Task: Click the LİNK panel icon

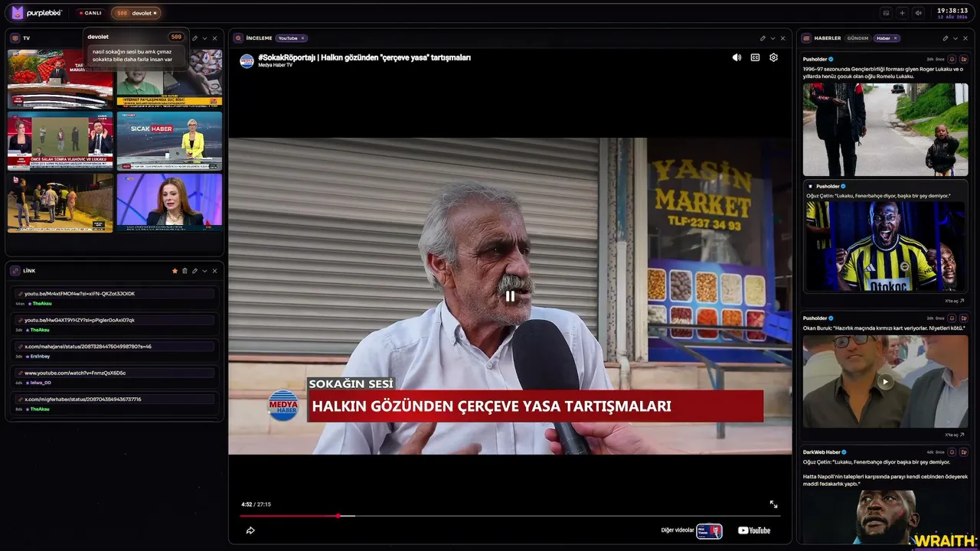Action: [x=15, y=271]
